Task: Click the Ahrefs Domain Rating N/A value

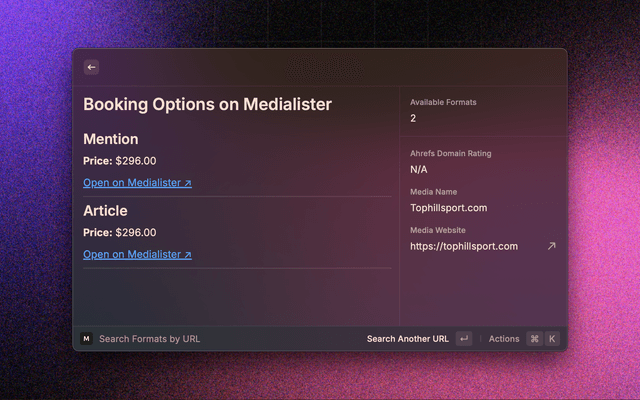Action: point(418,170)
